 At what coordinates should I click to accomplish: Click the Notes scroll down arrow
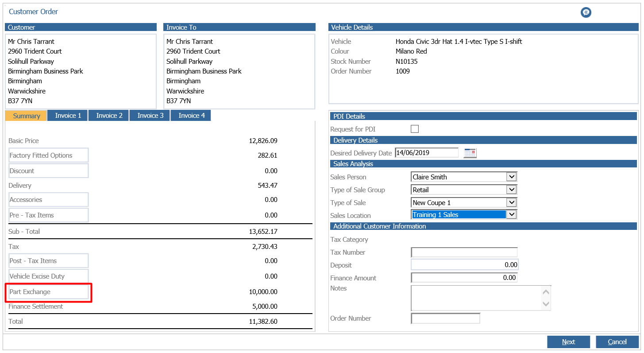point(546,304)
